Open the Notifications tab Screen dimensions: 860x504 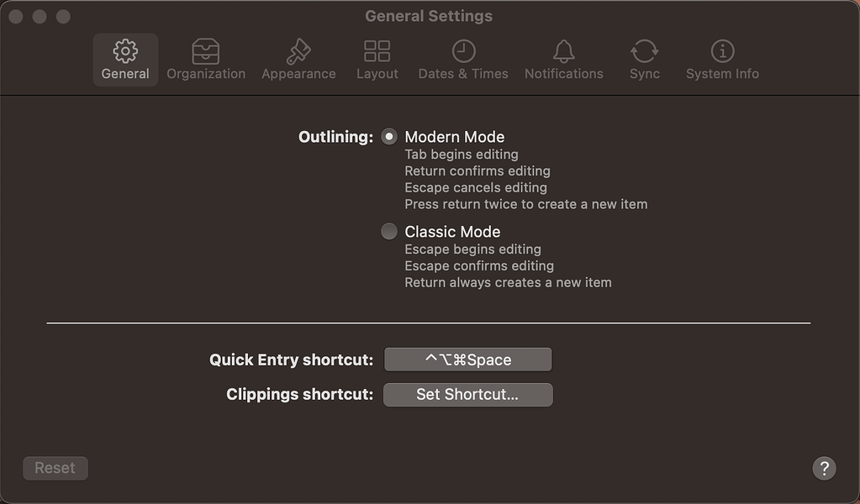pos(563,59)
